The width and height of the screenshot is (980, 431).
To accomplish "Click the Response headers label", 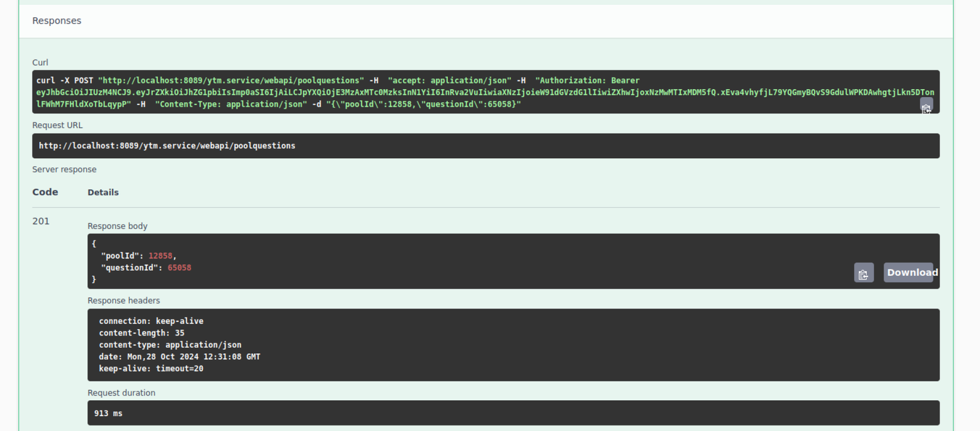I will 124,300.
